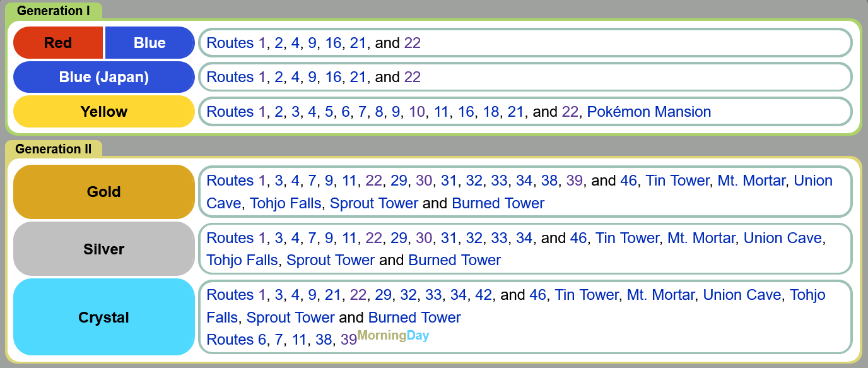Click Route 21 in the Crystal row

coord(333,295)
